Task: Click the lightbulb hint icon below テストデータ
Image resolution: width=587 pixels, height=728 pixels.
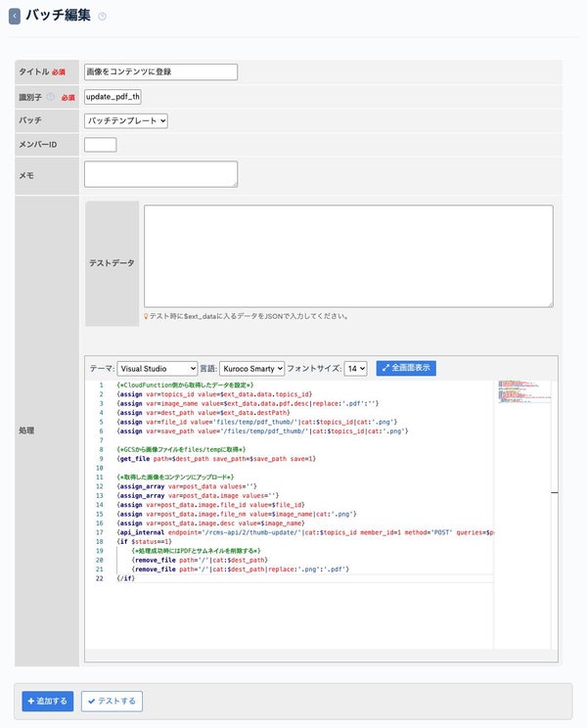Action: click(x=146, y=316)
